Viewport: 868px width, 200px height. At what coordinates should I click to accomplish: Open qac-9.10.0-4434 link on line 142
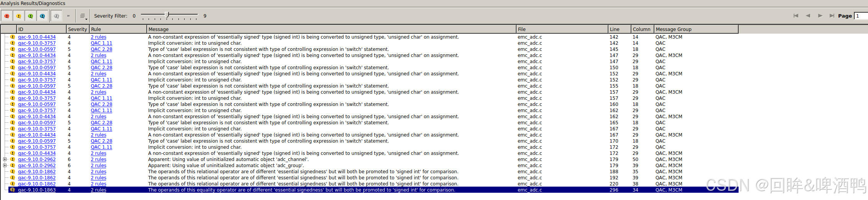(37, 37)
